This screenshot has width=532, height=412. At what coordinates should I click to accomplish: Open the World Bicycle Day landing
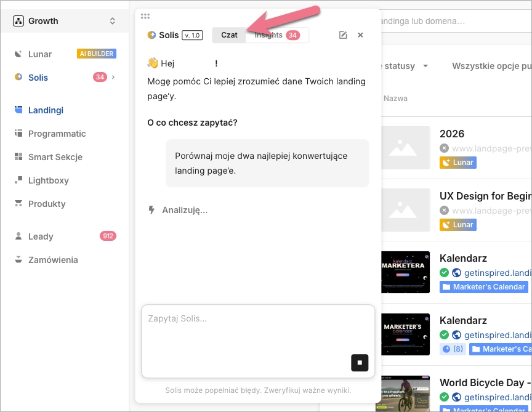point(486,382)
